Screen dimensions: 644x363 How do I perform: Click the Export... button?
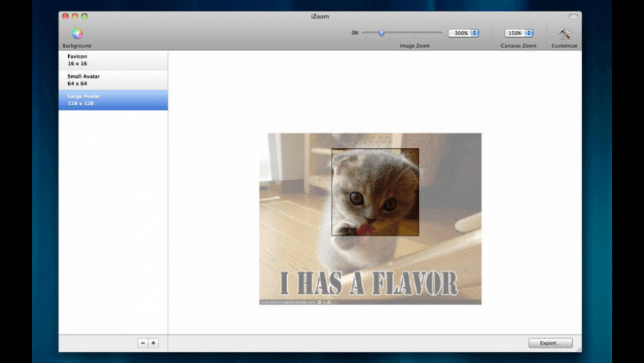pyautogui.click(x=550, y=343)
